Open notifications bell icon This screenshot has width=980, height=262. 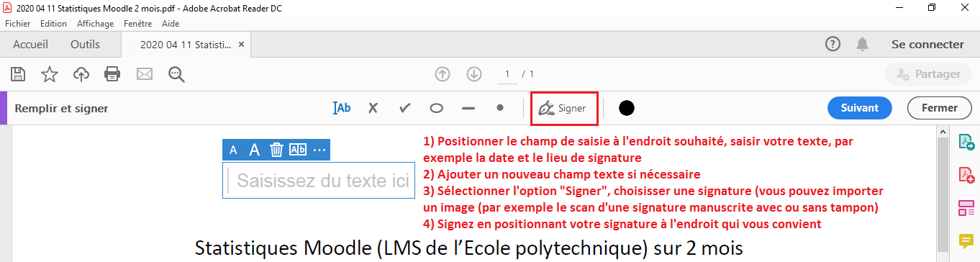(862, 45)
